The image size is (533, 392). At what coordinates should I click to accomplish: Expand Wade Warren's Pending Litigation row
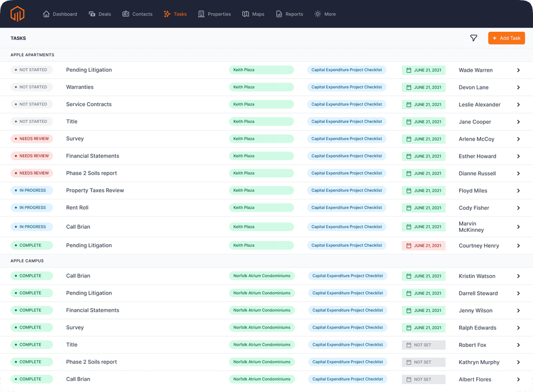(x=518, y=70)
